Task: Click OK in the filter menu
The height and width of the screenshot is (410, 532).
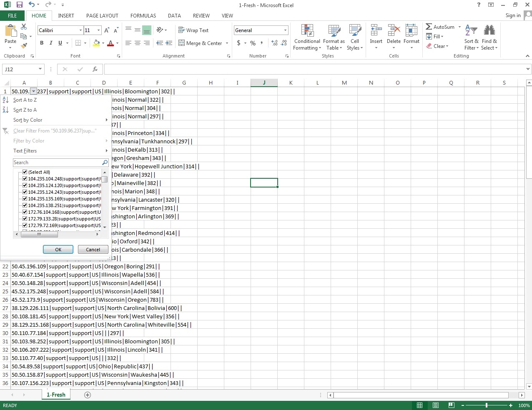Action: click(58, 250)
